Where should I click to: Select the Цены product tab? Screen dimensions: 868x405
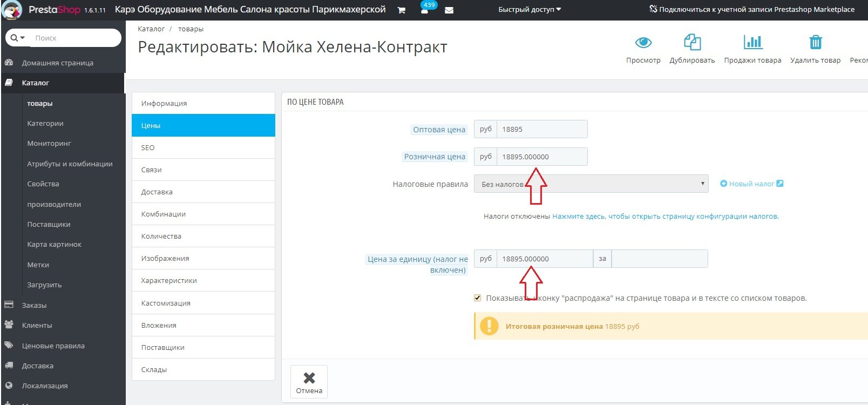tap(204, 125)
